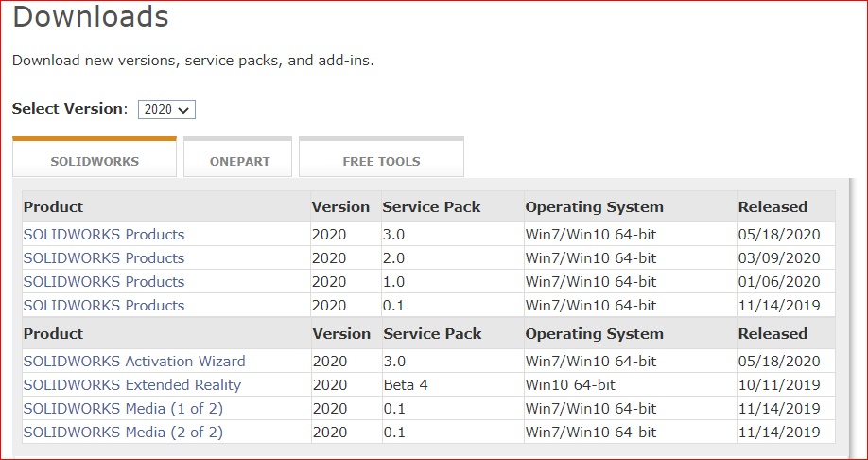Open SOLIDWORKS Media (1 of 2) link
Screen dimensions: 868x460
tap(123, 409)
